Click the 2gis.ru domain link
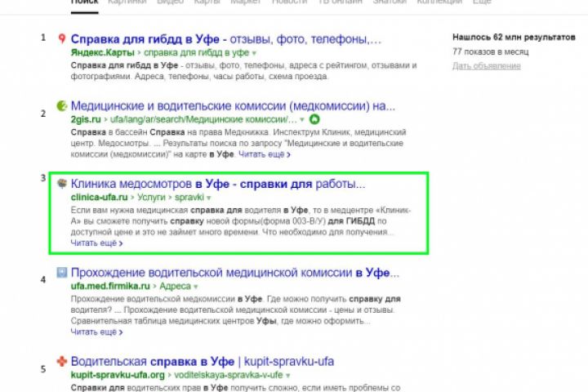 tap(86, 119)
